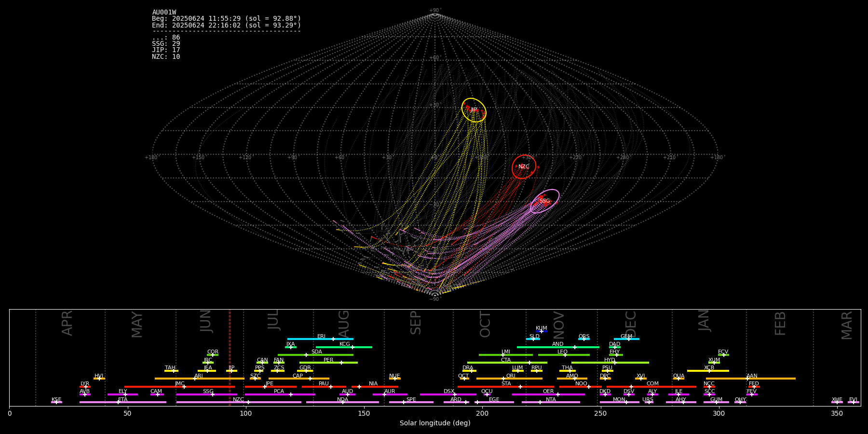This screenshot has width=868, height=434.
Task: Click the AAN shower label
Action: [x=752, y=376]
